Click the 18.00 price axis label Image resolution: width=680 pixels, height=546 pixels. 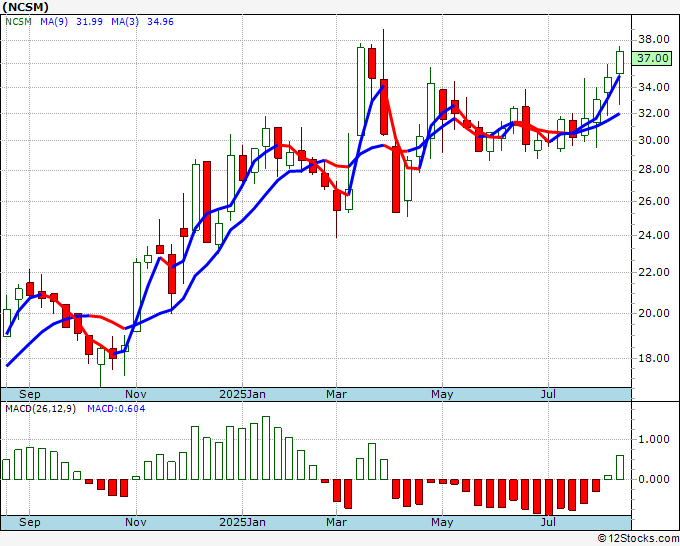click(x=654, y=358)
